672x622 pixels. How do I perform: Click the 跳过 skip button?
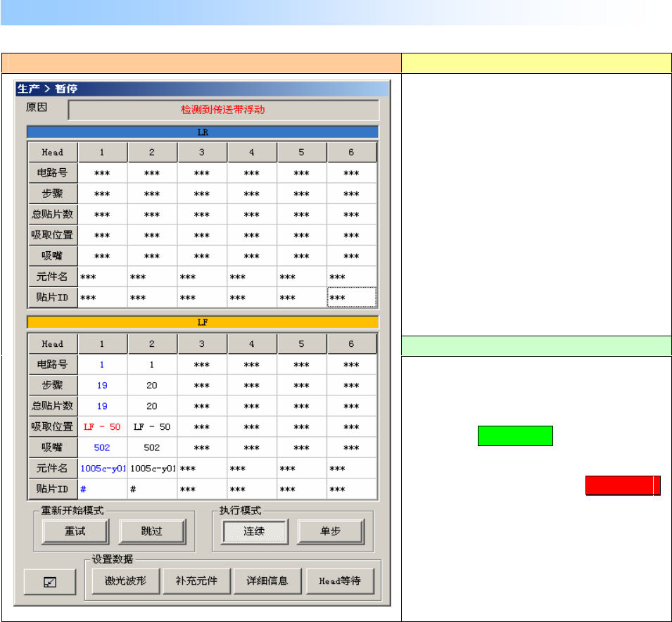tap(152, 531)
